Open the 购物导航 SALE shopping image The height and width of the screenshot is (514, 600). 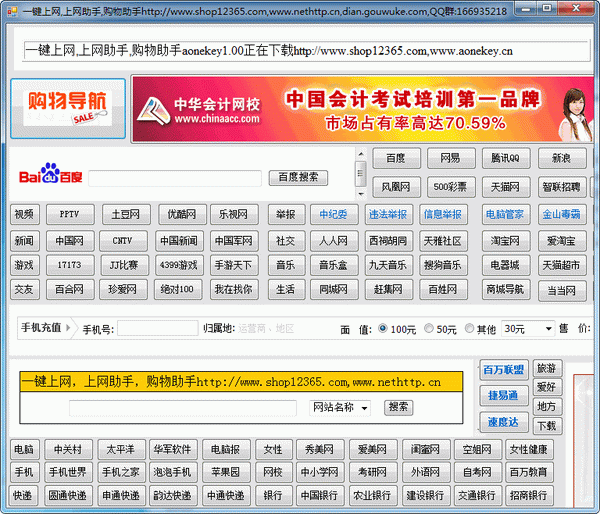pos(68,109)
